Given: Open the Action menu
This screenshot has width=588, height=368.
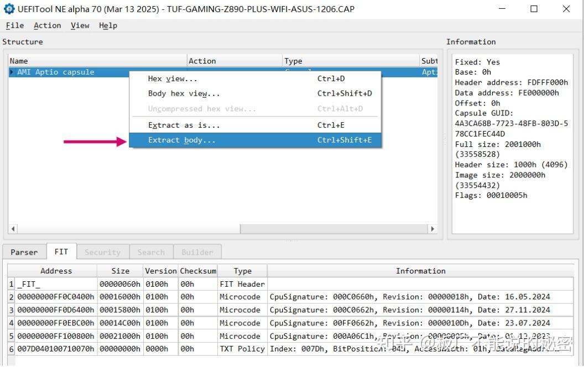Looking at the screenshot, I should tap(47, 25).
